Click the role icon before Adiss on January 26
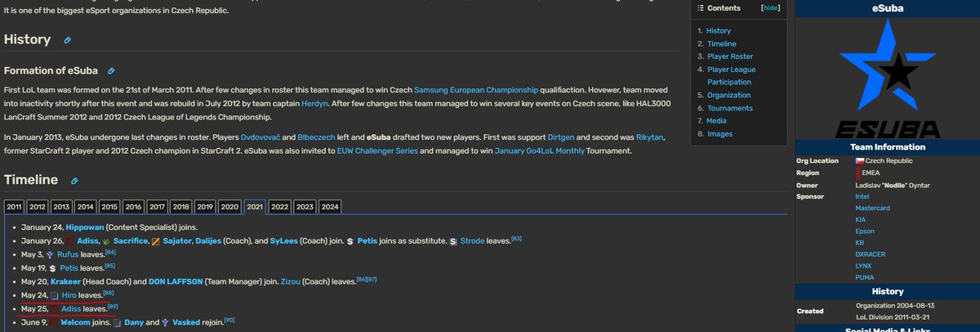Image resolution: width=980 pixels, height=332 pixels. coord(70,242)
